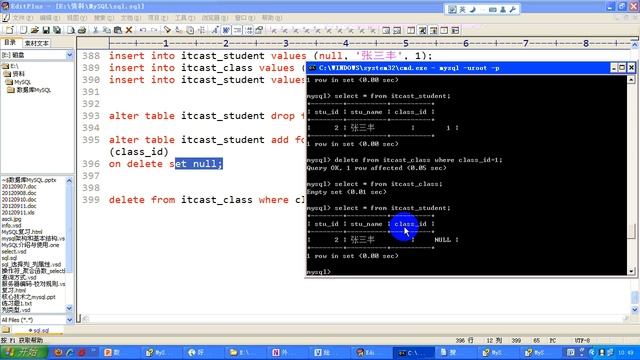Click the C:\ cmd taskbar button
The image size is (640, 360).
click(x=412, y=352)
